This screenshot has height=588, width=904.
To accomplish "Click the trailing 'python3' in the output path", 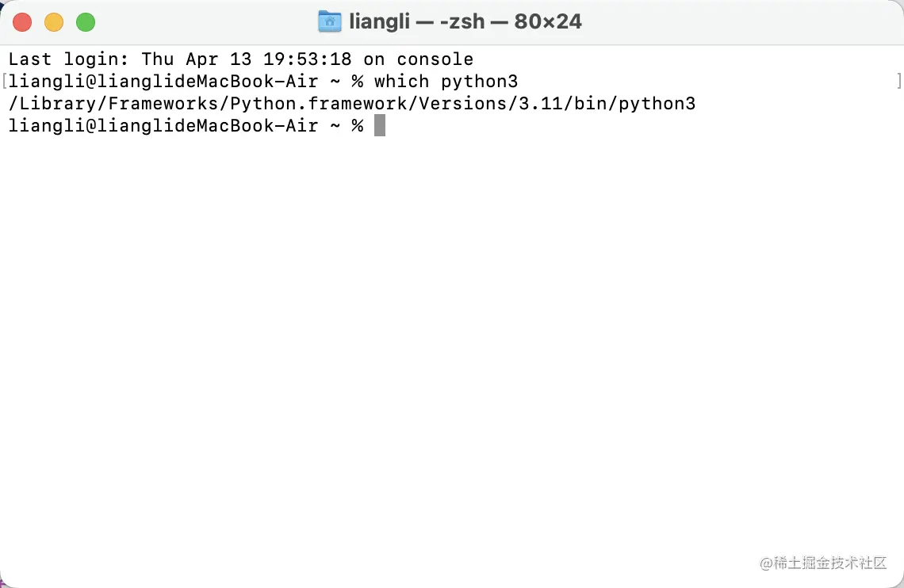I will (x=657, y=103).
